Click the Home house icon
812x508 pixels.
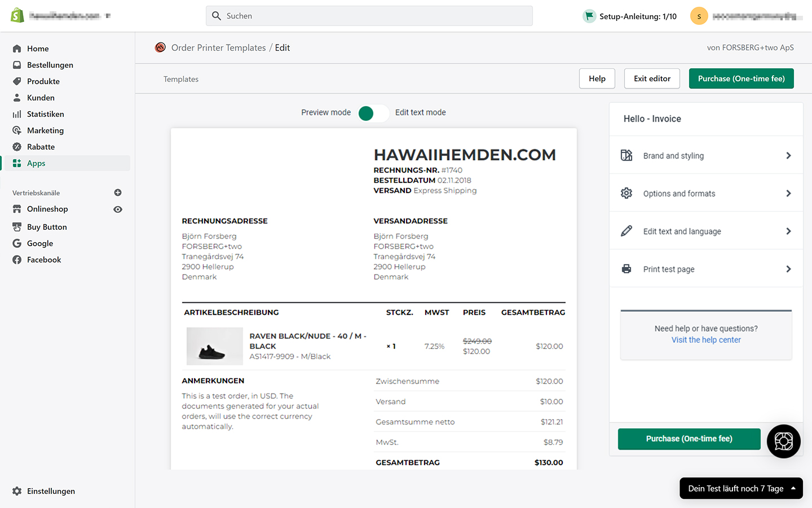click(17, 49)
